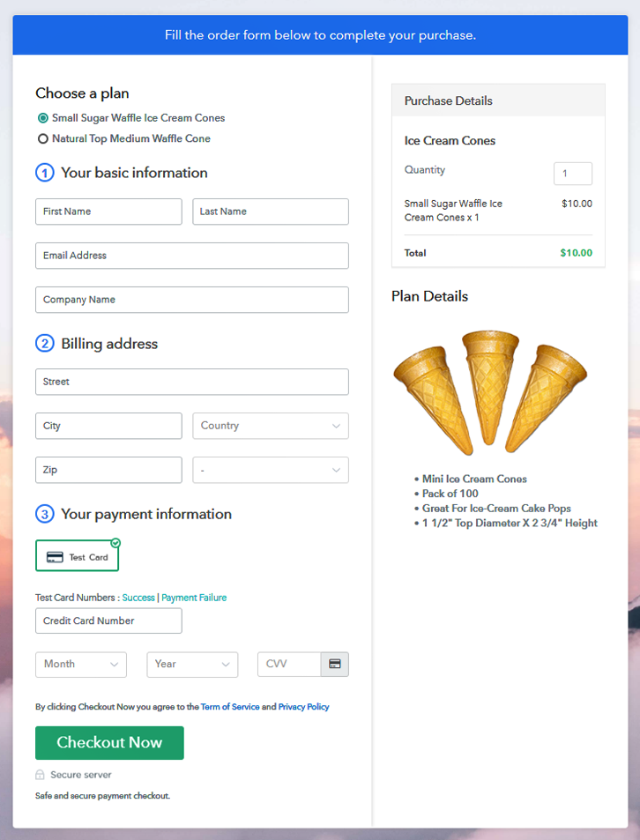Select Natural Top Medium Waffle Cone plan
This screenshot has width=640, height=840.
42,139
